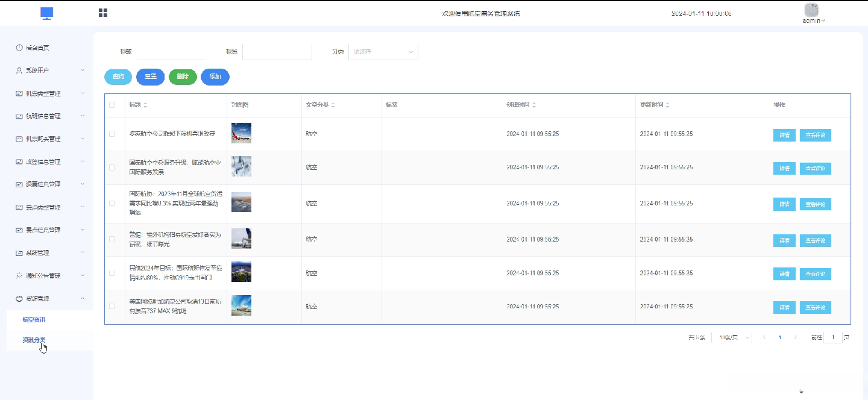Click 查看评论 for 国泰航空 row
Image resolution: width=868 pixels, height=400 pixels.
coord(816,169)
